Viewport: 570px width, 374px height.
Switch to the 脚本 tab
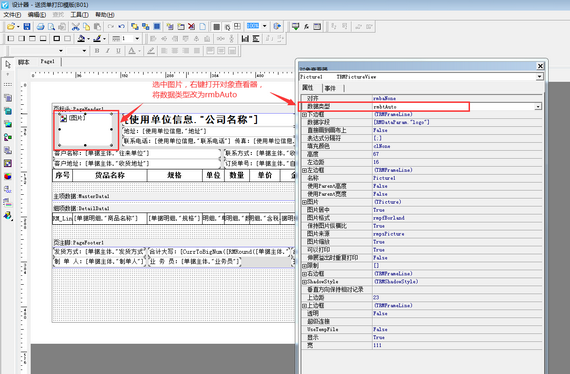point(24,62)
